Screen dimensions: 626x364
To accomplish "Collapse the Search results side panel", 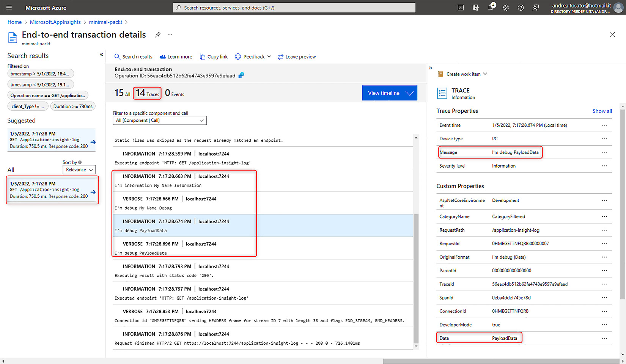I will (101, 55).
